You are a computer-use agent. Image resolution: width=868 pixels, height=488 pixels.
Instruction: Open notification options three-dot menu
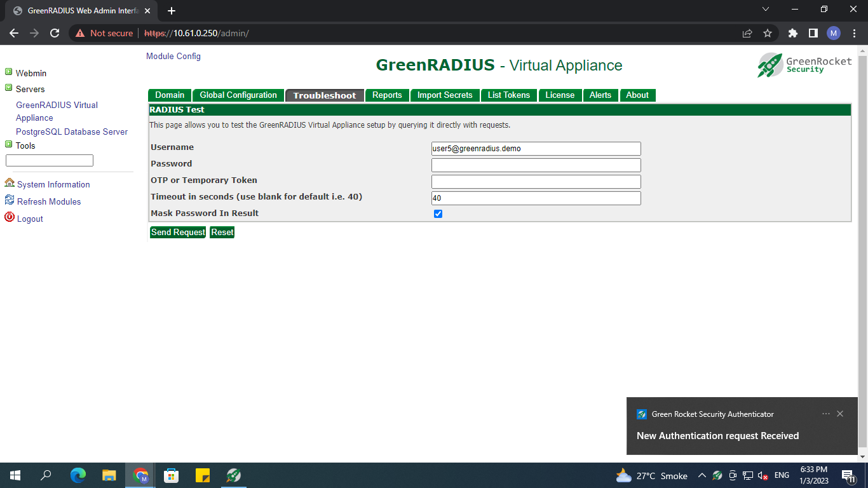[x=825, y=414]
